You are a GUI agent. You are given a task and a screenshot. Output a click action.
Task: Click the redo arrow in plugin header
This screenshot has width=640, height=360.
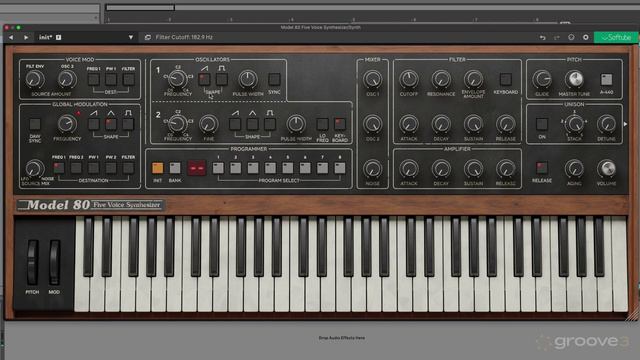556,38
